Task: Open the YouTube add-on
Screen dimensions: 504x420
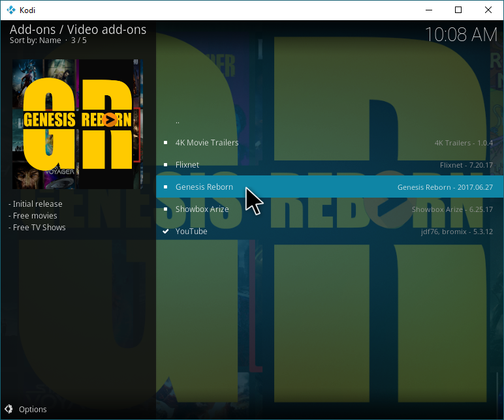Action: [330, 231]
